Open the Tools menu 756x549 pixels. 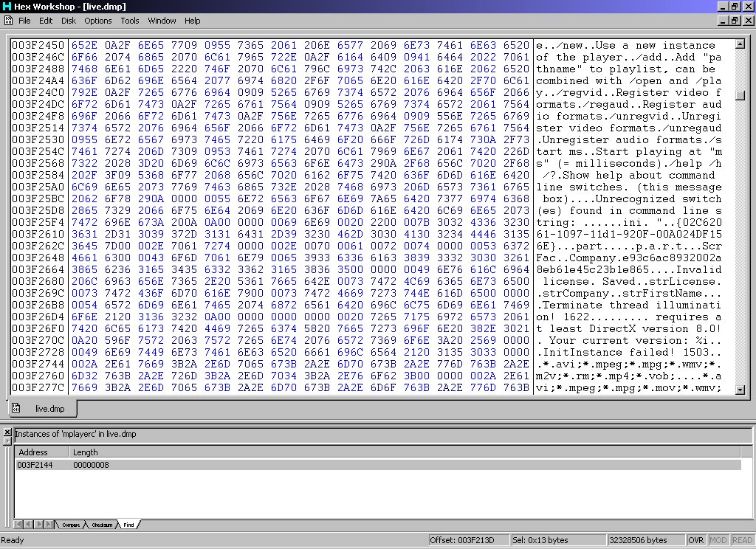click(x=130, y=21)
